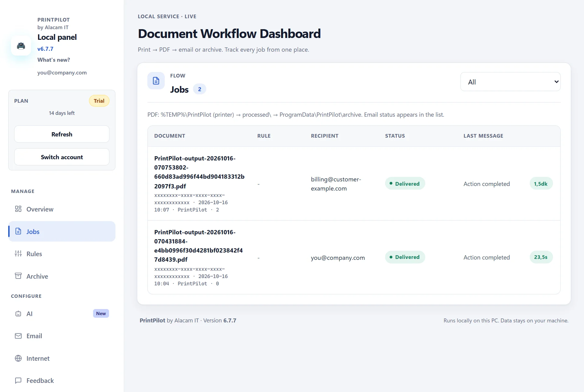
Task: Click recipient you@company.com in jobs table
Action: click(x=338, y=258)
